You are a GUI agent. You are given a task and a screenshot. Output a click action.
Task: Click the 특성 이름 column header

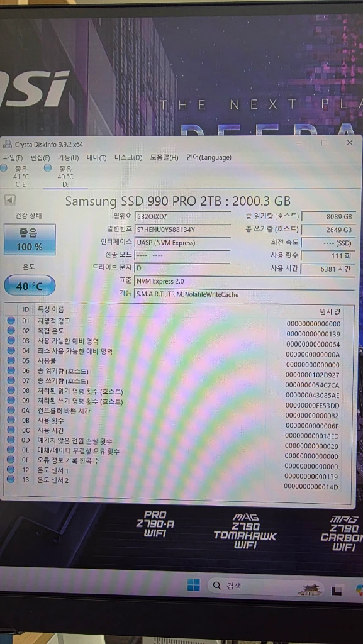tap(51, 309)
